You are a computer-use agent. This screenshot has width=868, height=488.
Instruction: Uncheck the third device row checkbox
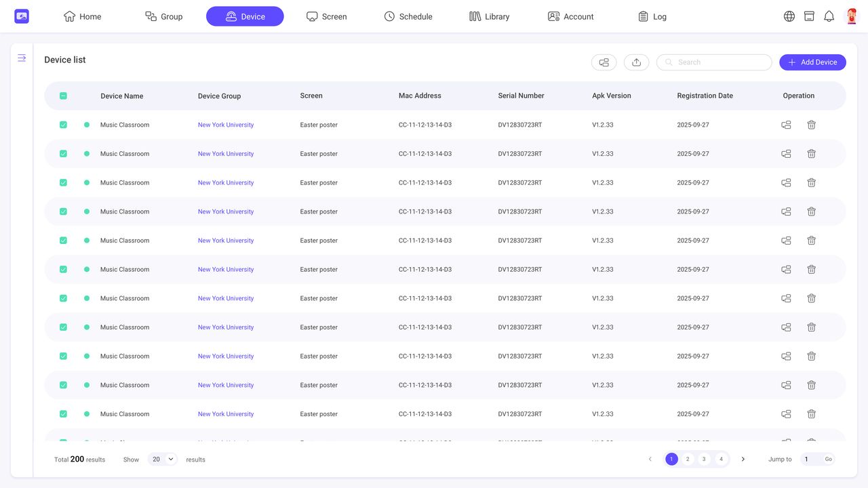coord(63,182)
